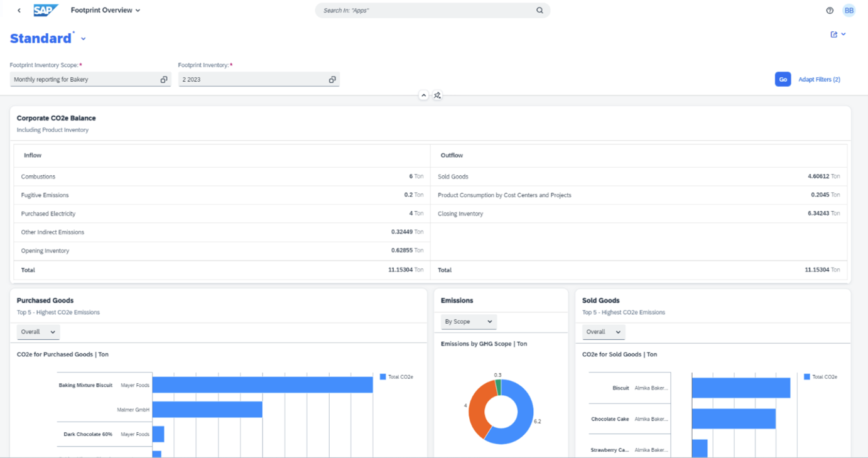Open the help question mark icon

tap(830, 11)
